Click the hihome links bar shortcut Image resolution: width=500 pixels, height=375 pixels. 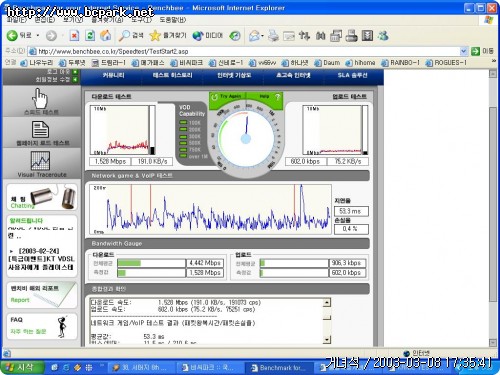click(360, 63)
